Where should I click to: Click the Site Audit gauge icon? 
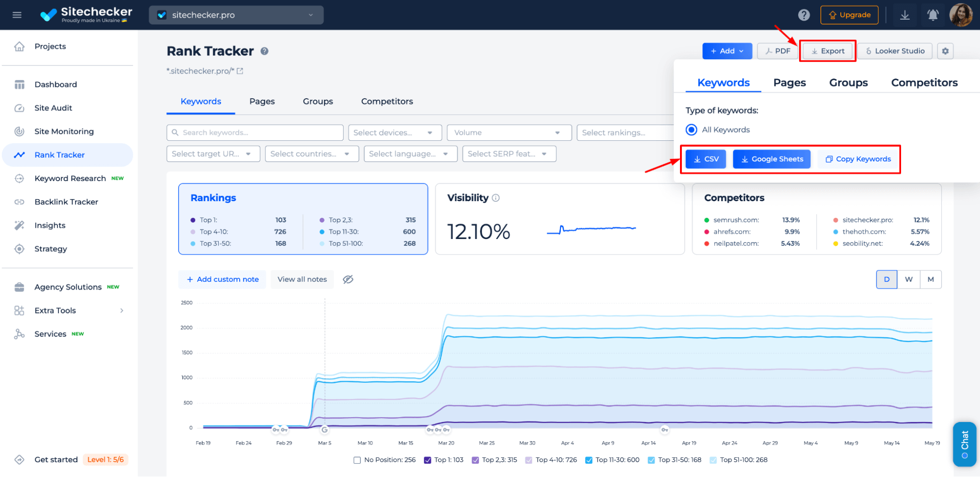[19, 108]
